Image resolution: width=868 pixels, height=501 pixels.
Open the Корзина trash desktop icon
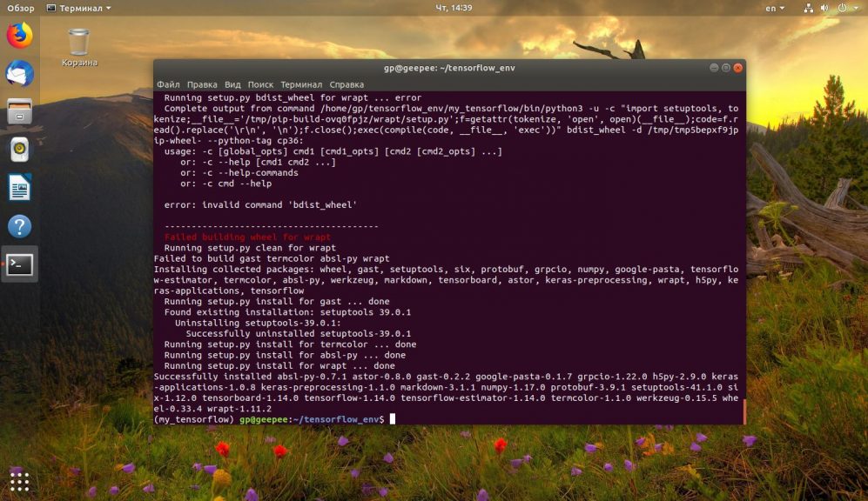pyautogui.click(x=79, y=48)
